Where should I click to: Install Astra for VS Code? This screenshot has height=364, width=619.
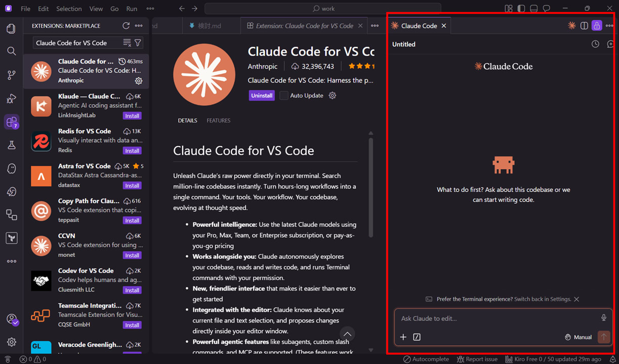[132, 186]
